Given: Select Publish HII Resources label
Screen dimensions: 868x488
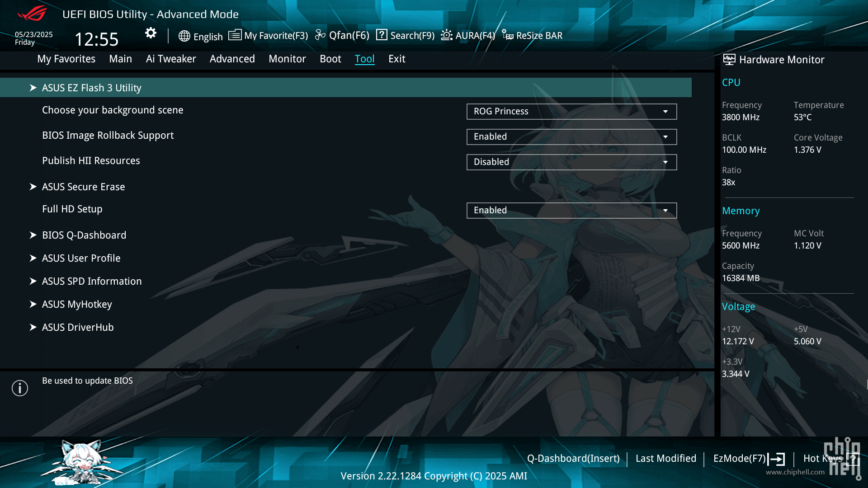Looking at the screenshot, I should tap(91, 160).
